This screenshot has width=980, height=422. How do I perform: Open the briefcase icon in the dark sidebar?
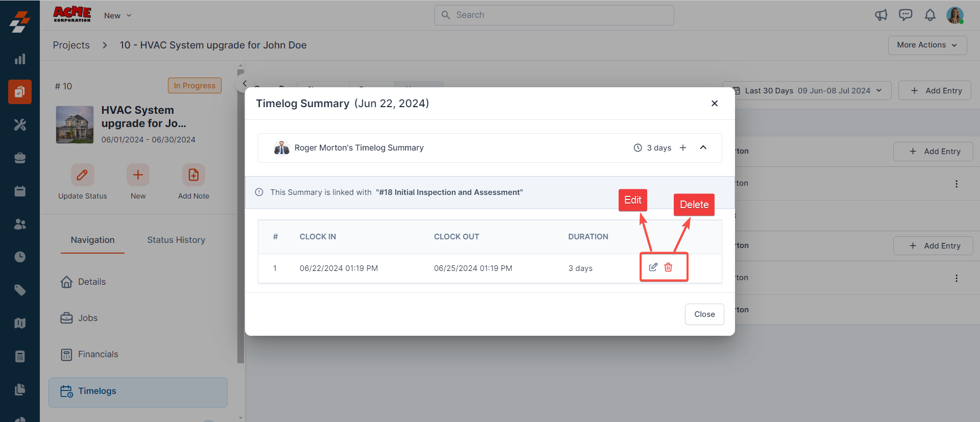(x=20, y=158)
